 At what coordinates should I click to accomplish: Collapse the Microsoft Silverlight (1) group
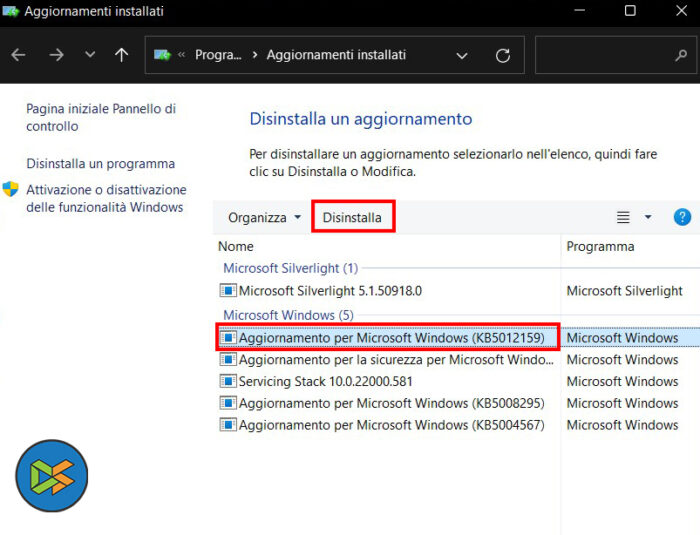[x=291, y=268]
